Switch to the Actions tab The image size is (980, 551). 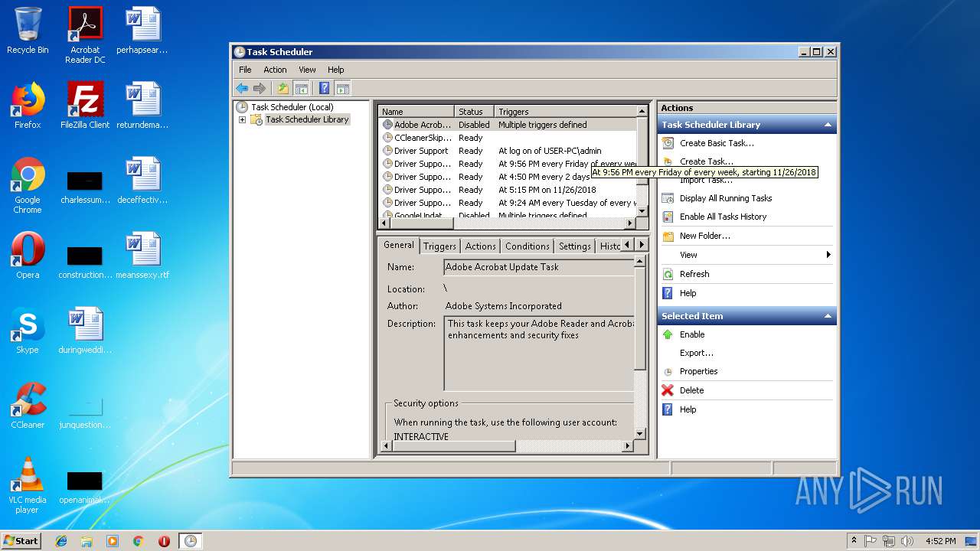point(480,246)
